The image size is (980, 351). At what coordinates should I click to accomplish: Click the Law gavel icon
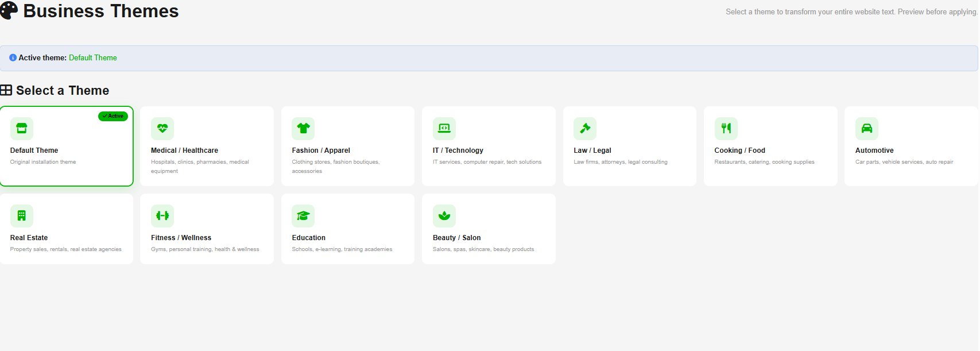click(x=585, y=128)
